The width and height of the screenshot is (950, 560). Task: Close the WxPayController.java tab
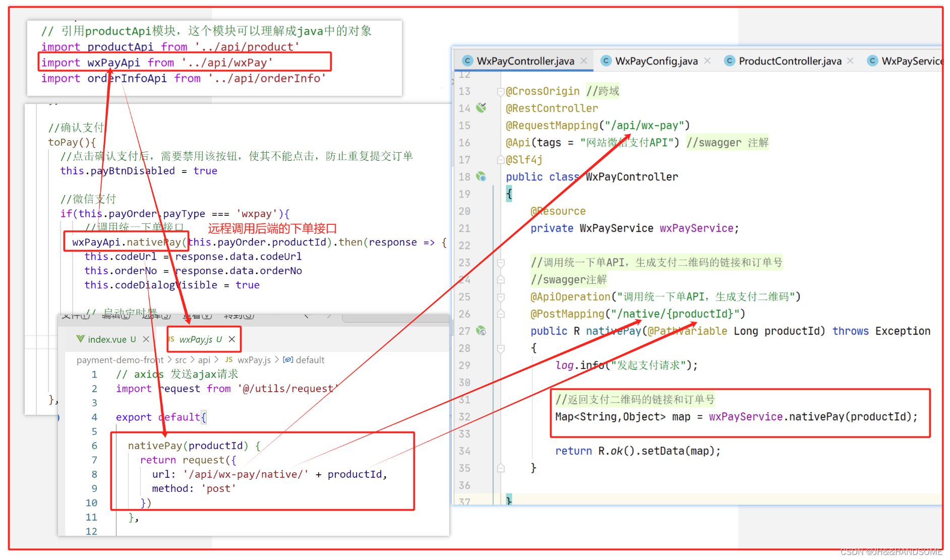583,60
